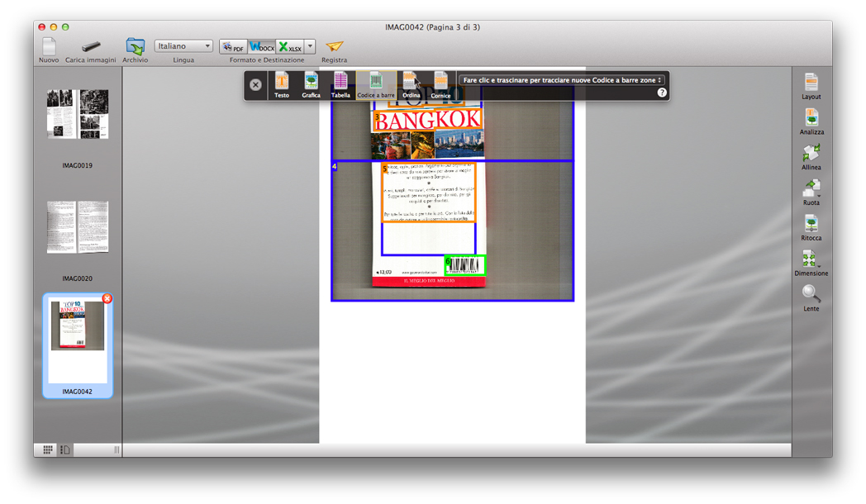Click the Registra send icon

click(334, 46)
